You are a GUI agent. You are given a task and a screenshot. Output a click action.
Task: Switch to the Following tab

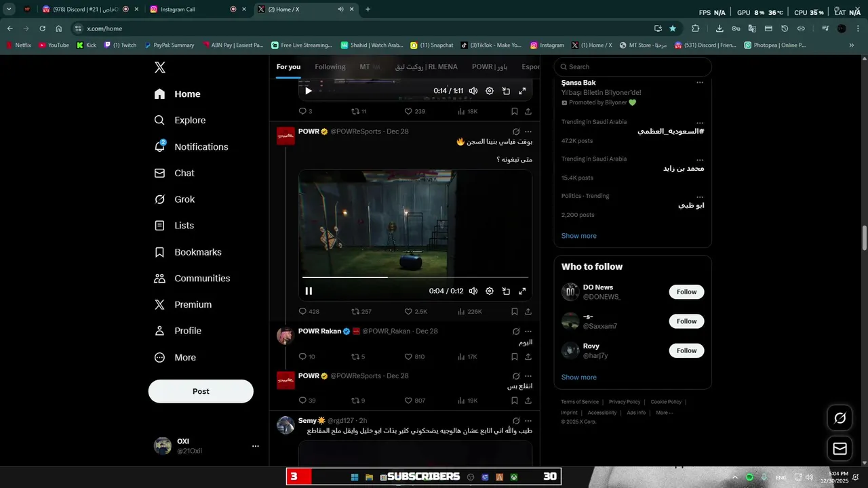point(330,67)
